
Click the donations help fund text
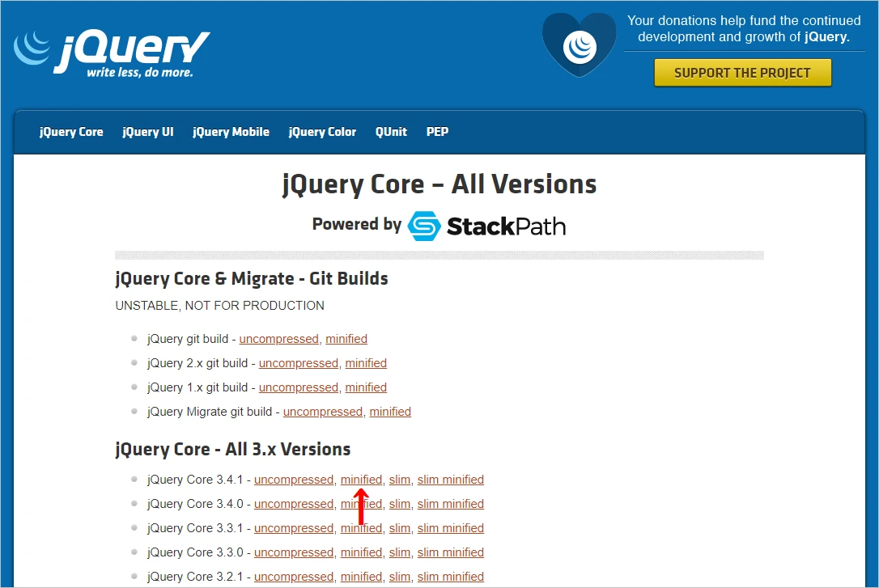point(744,29)
